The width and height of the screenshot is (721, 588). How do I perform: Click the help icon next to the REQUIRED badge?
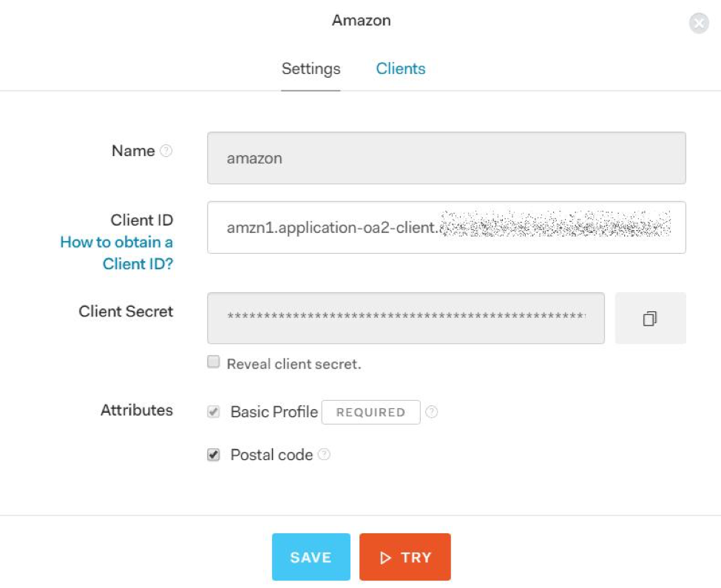432,412
